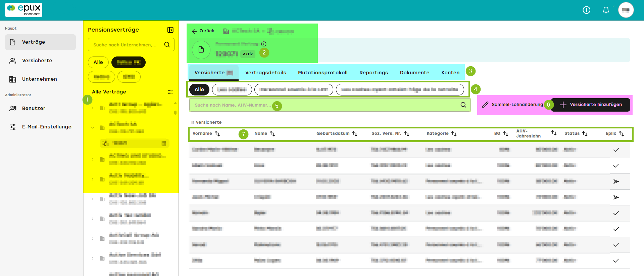The height and width of the screenshot is (276, 644).
Task: Expand the seventh company in contracts tree
Action: 93,239
